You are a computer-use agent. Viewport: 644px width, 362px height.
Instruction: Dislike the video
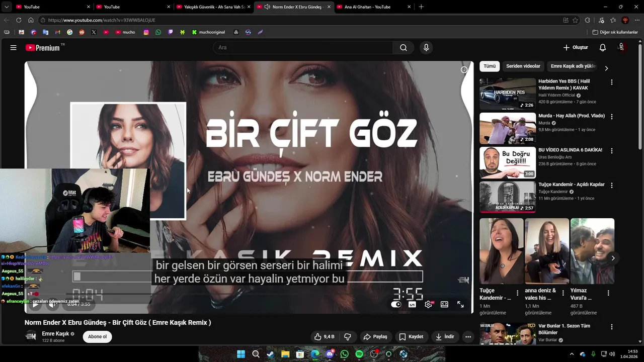pyautogui.click(x=347, y=337)
